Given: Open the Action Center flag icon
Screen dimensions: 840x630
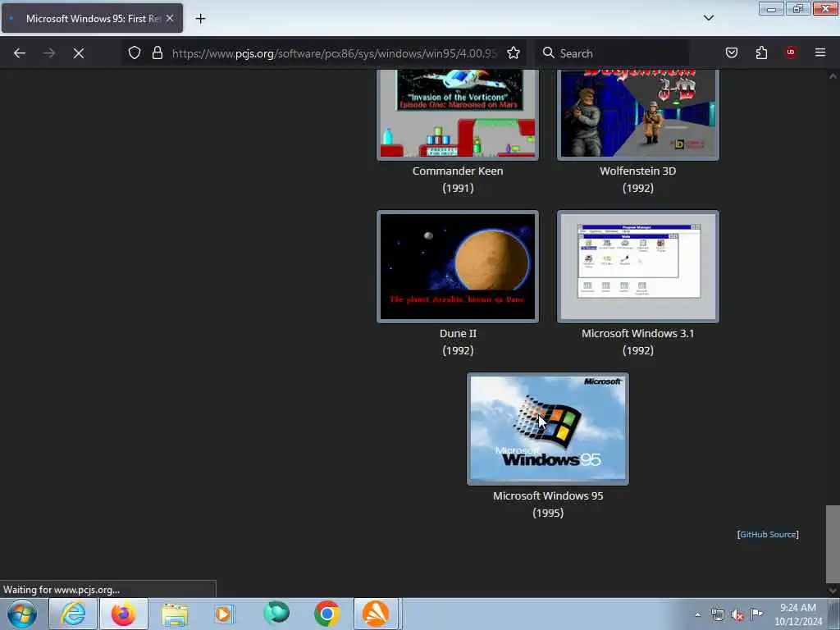Looking at the screenshot, I should [x=756, y=614].
